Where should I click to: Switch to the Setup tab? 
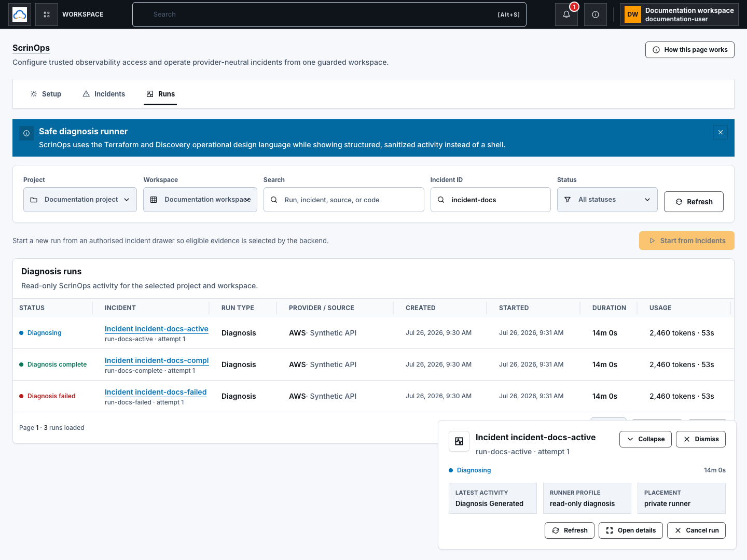pos(46,94)
